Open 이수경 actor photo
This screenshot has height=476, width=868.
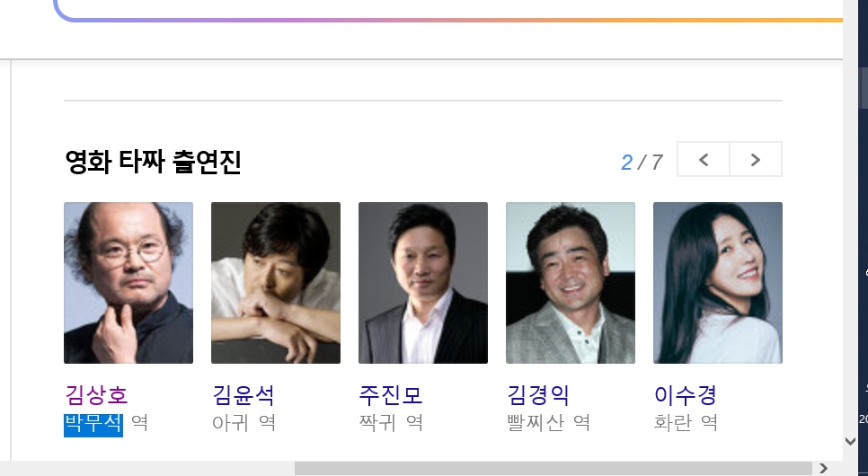click(717, 283)
